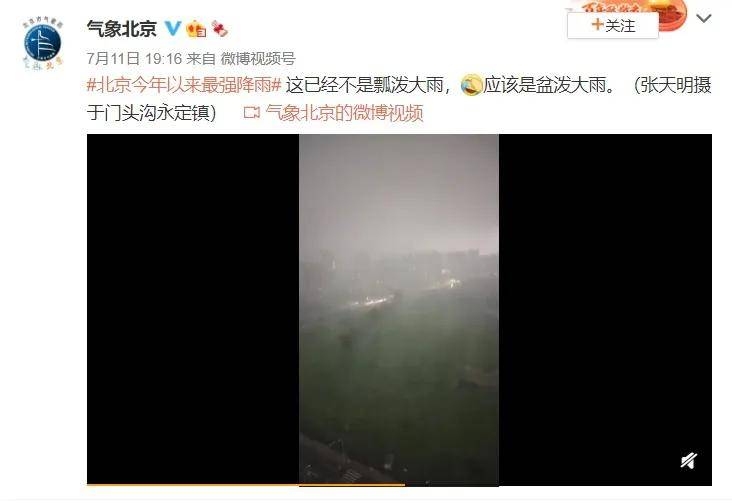This screenshot has height=503, width=732.
Task: Open the 微博视频号 source link
Action: [258, 58]
